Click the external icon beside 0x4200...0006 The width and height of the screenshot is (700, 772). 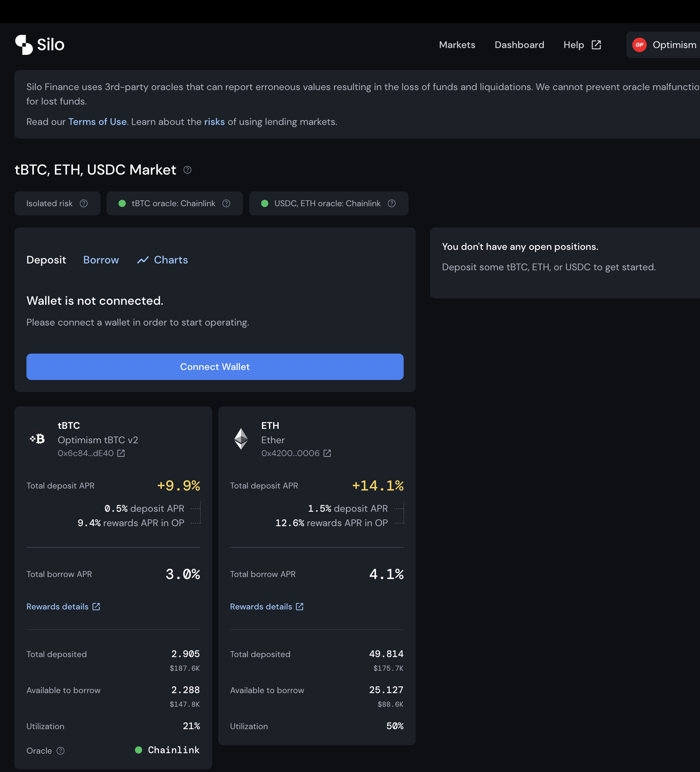pyautogui.click(x=327, y=453)
